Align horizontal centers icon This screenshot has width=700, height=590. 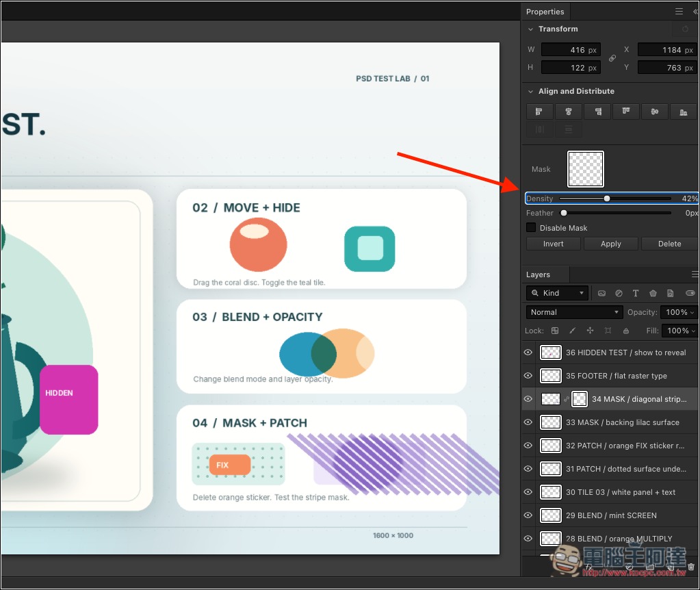(569, 112)
